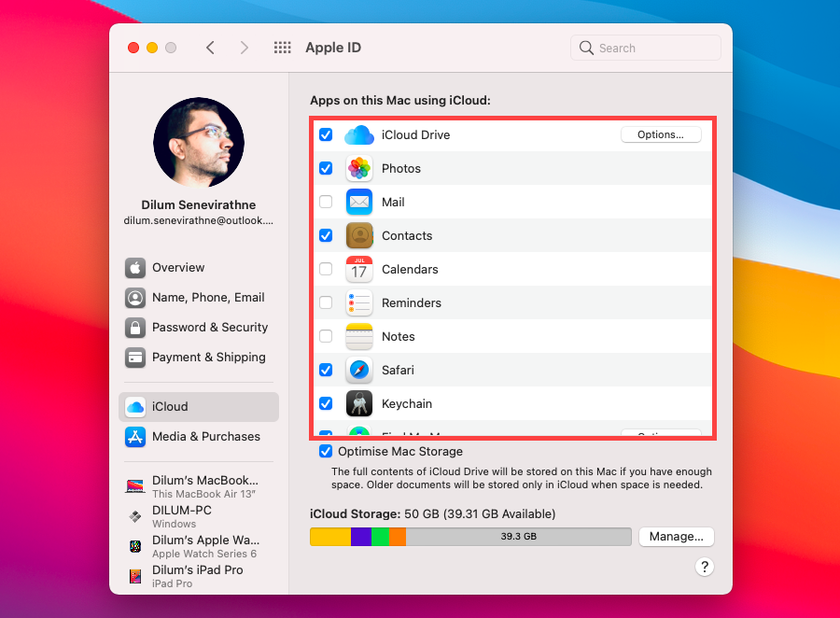Image resolution: width=840 pixels, height=618 pixels.
Task: Click the Photos app icon
Action: pos(358,168)
